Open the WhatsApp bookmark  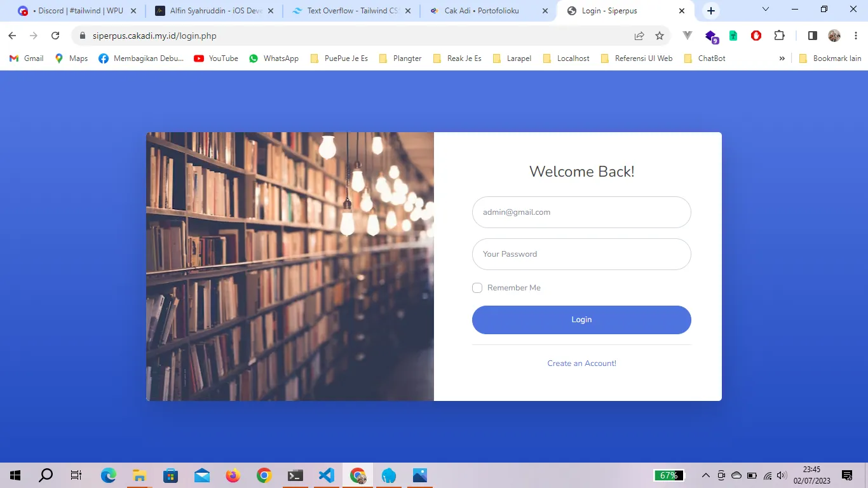tap(273, 58)
